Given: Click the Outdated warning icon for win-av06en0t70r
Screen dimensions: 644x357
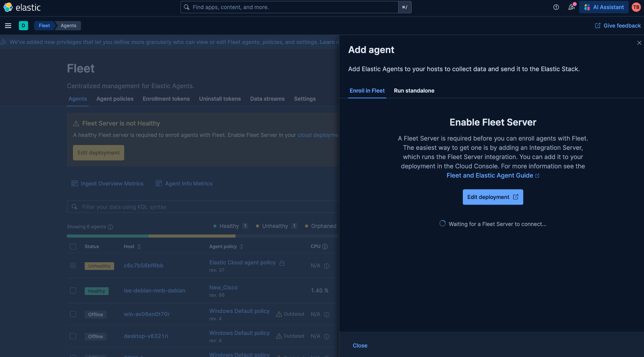Looking at the screenshot, I should click(279, 314).
